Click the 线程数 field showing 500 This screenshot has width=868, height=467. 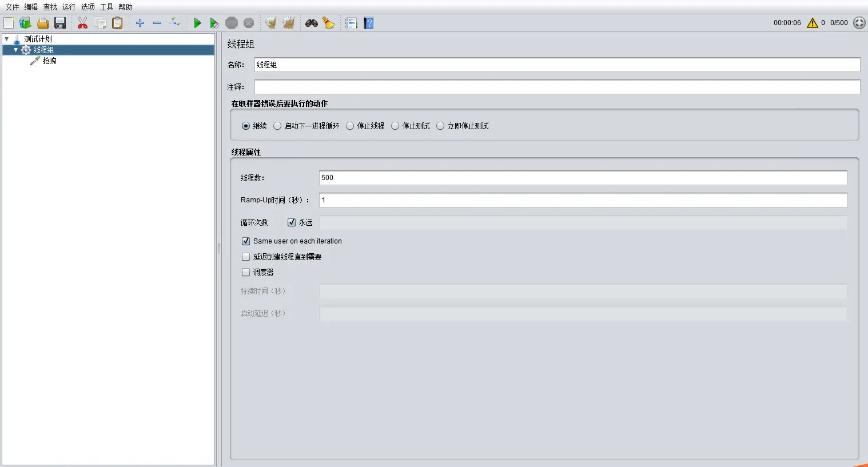point(583,178)
